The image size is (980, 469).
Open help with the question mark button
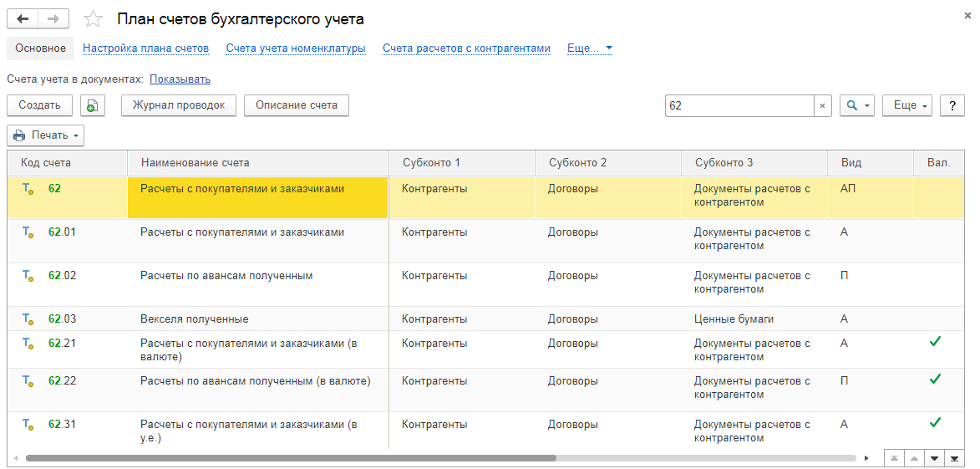pos(952,105)
